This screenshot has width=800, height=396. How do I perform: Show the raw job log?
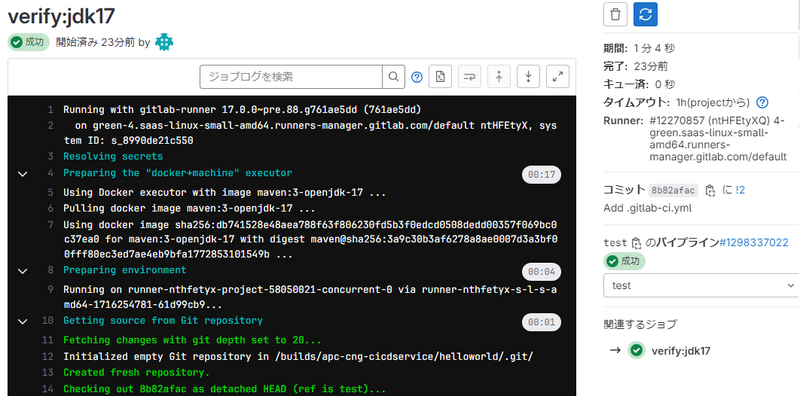(440, 77)
